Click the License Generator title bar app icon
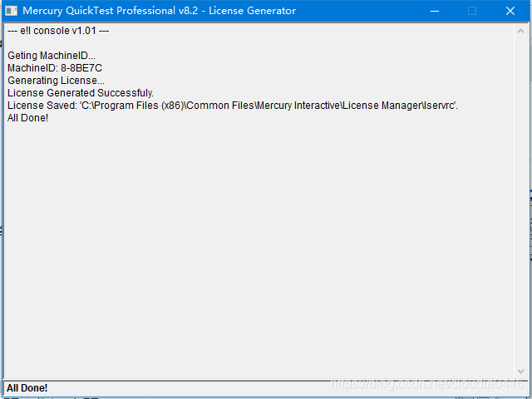The image size is (532, 399). (x=11, y=11)
